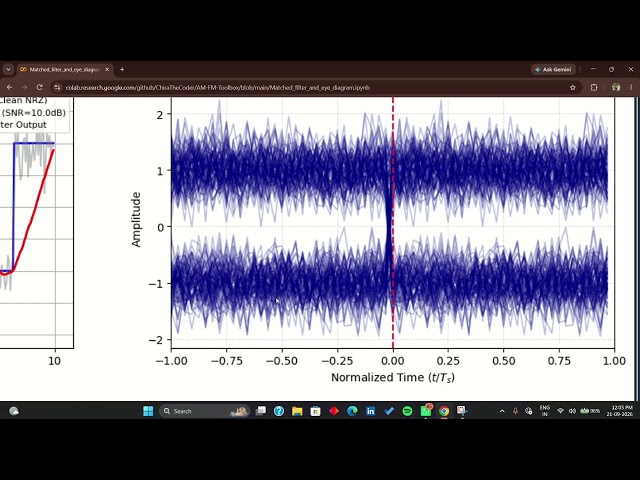Viewport: 640px width, 480px height.
Task: Restore down the Chrome window
Action: click(611, 69)
